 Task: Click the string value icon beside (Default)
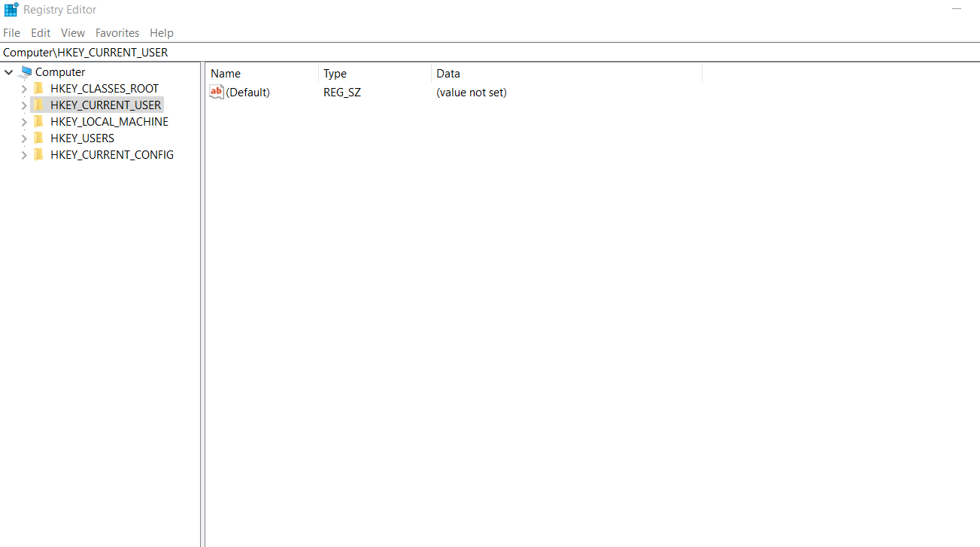pos(217,92)
